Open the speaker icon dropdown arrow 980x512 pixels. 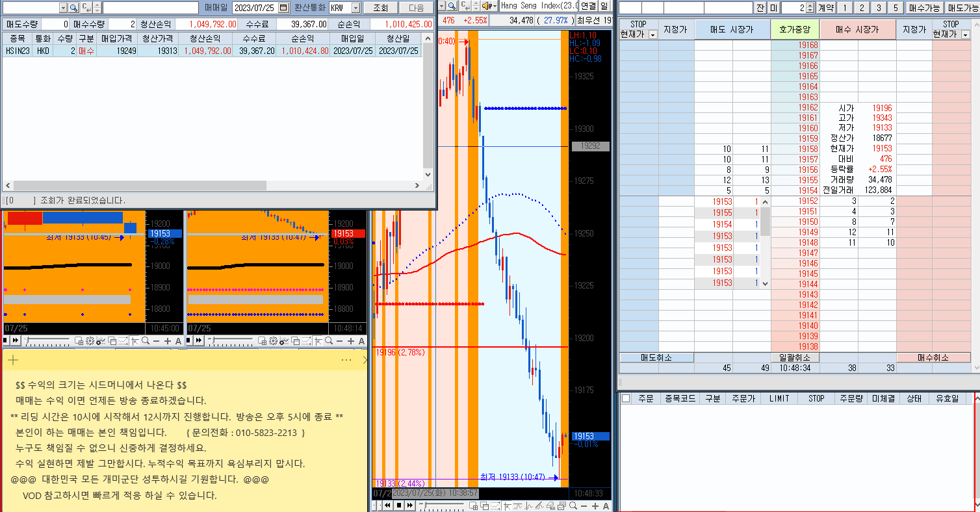tap(495, 6)
